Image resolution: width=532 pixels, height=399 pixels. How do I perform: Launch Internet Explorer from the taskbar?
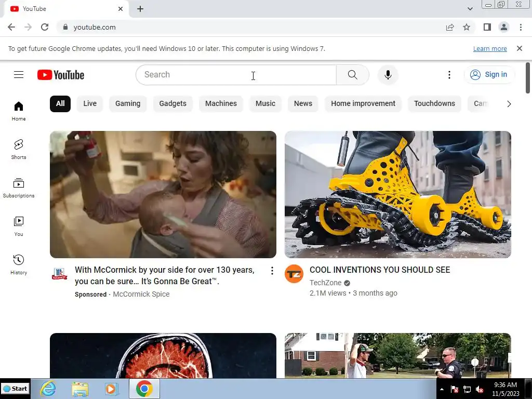click(48, 389)
